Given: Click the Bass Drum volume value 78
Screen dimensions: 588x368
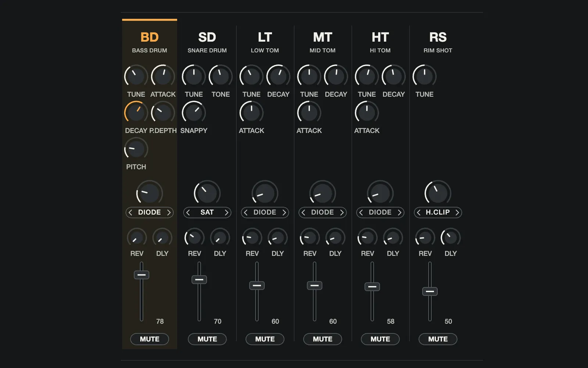Looking at the screenshot, I should [x=160, y=321].
